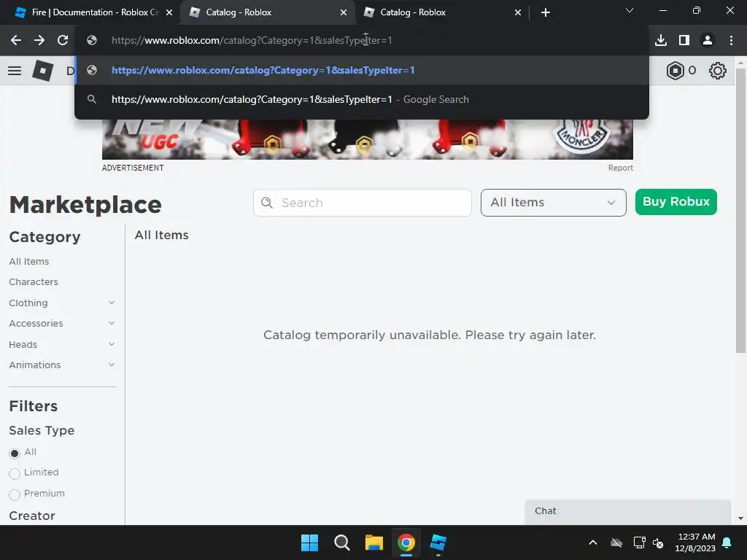The width and height of the screenshot is (747, 560).
Task: Click the URL address bar text
Action: click(x=252, y=41)
